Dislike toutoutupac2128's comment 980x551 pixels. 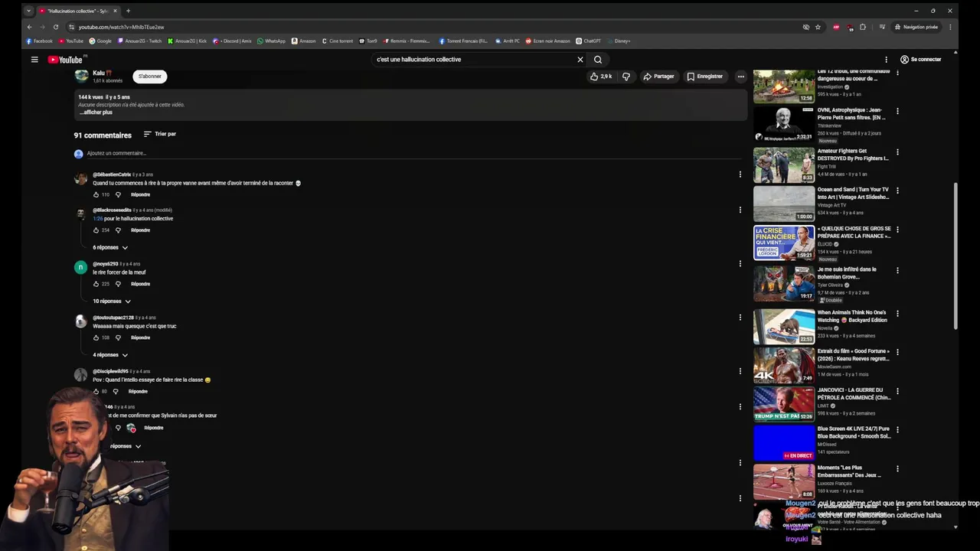point(118,337)
